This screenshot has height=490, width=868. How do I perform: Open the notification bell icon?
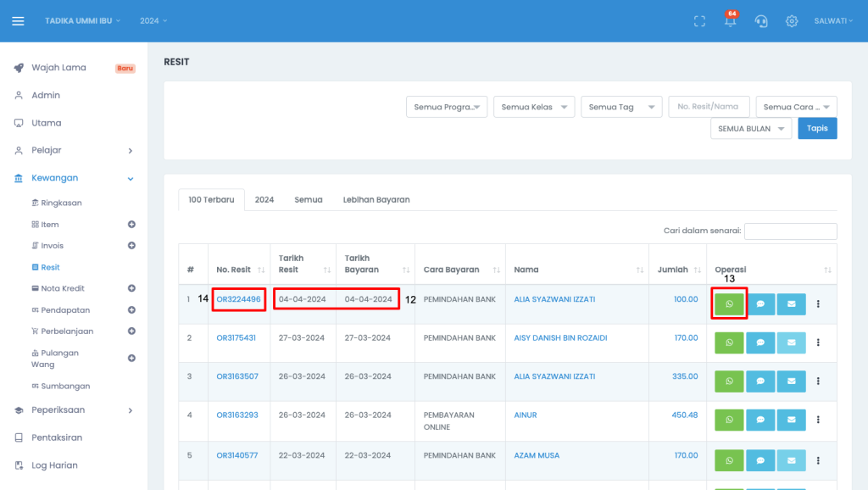(730, 21)
